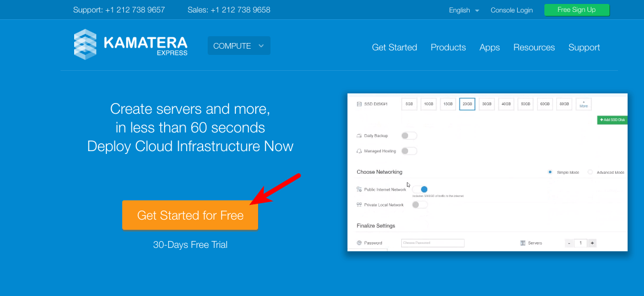
Task: Open the Products menu
Action: click(448, 48)
